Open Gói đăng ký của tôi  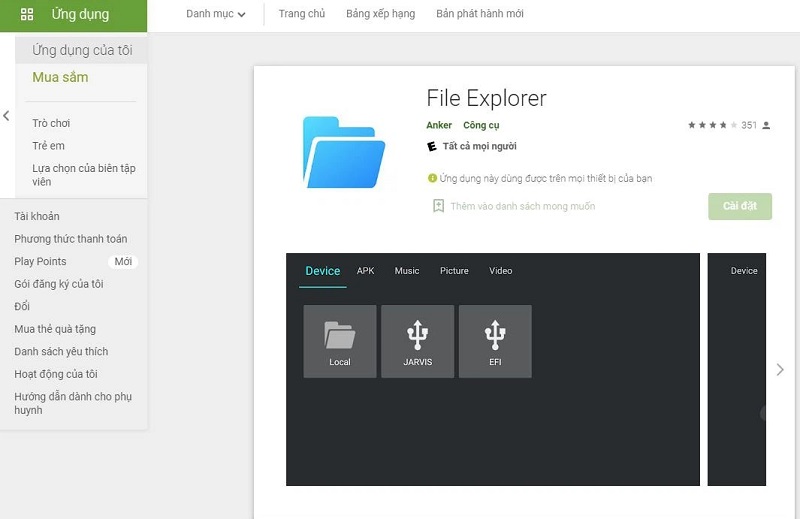(x=59, y=284)
